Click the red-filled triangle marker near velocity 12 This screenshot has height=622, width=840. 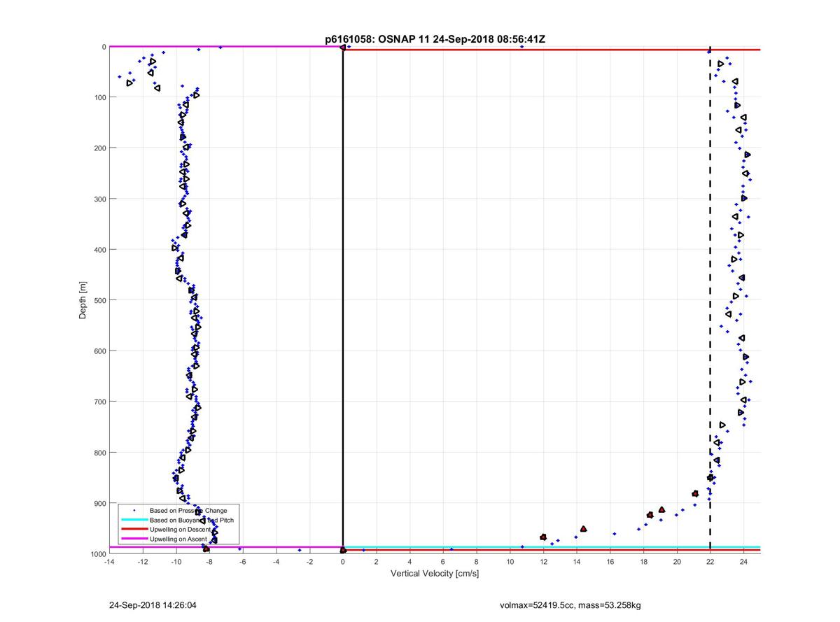coord(543,537)
